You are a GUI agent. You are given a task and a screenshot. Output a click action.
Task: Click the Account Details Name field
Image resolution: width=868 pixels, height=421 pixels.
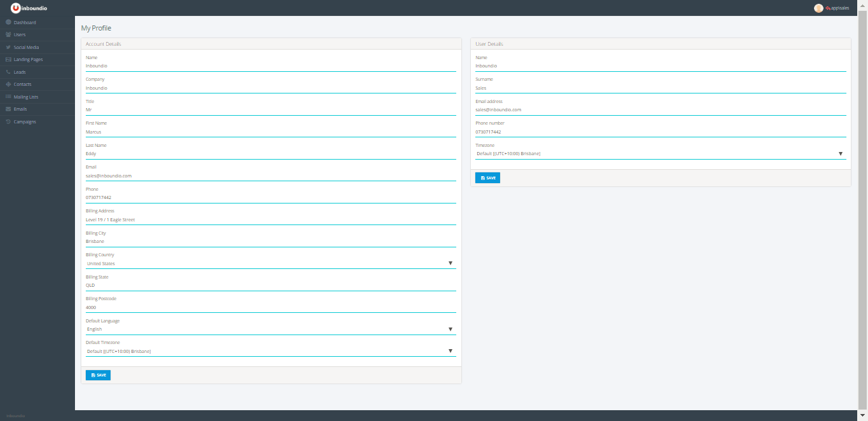[x=271, y=66]
